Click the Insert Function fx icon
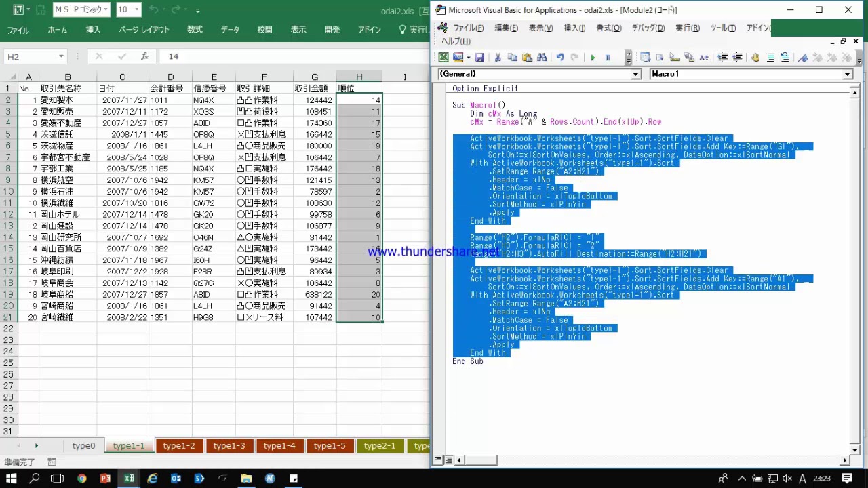 point(144,56)
